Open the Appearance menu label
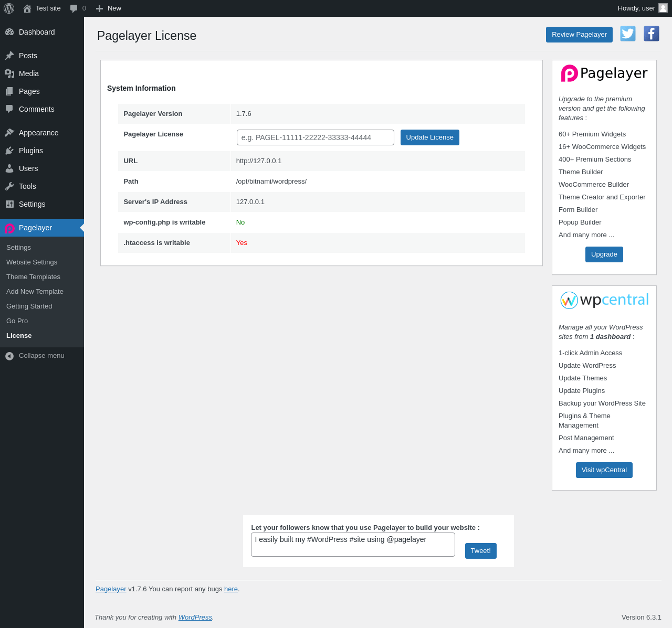 [39, 133]
